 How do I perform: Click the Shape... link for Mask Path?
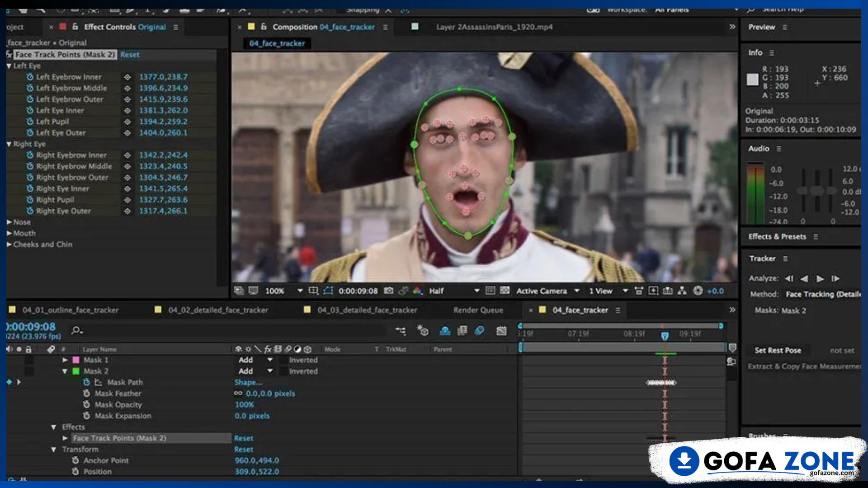pyautogui.click(x=248, y=382)
